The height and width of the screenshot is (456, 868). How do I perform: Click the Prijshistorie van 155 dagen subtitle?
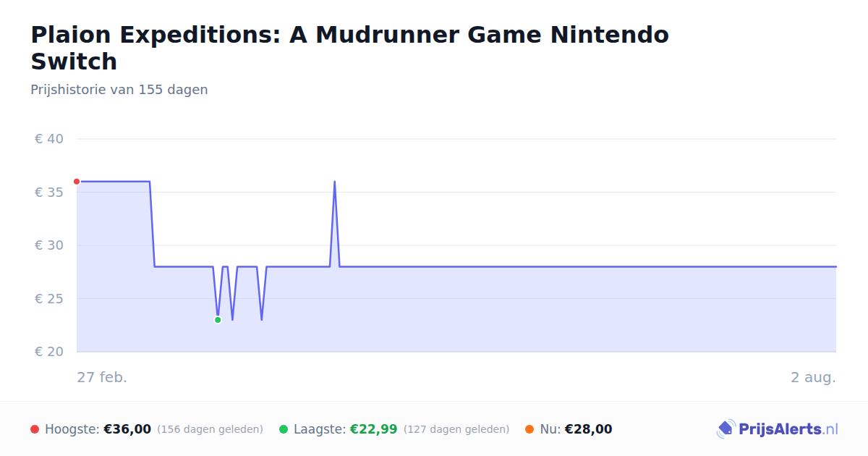(x=119, y=90)
